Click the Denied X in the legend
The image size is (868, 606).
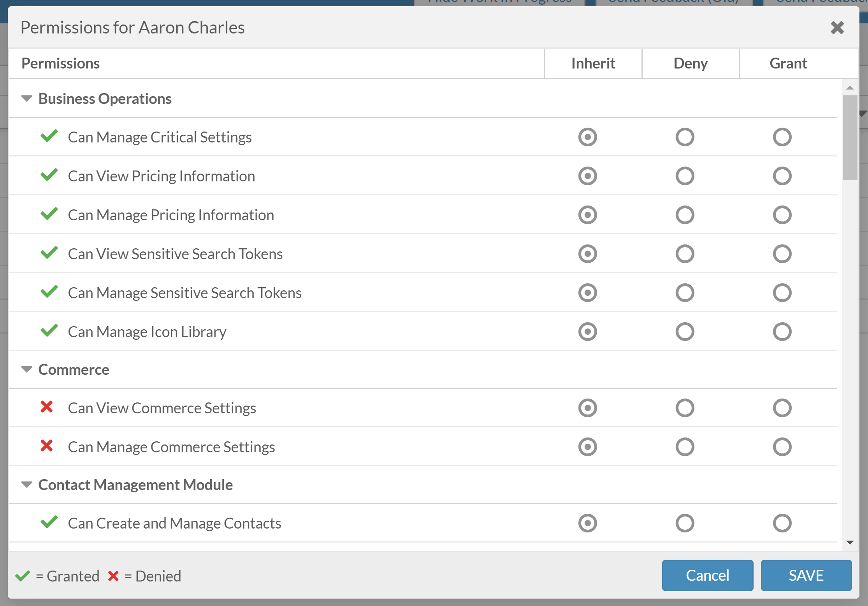[113, 576]
